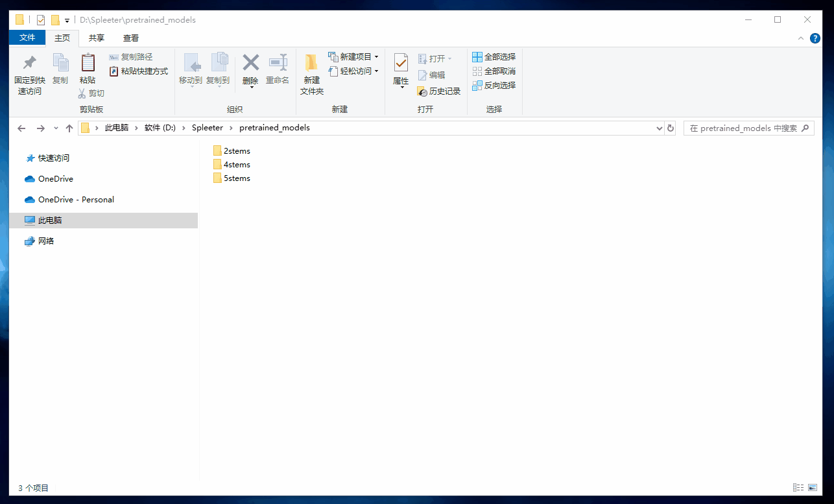
Task: Open Easy access (轻松访问) dropdown
Action: tap(353, 71)
